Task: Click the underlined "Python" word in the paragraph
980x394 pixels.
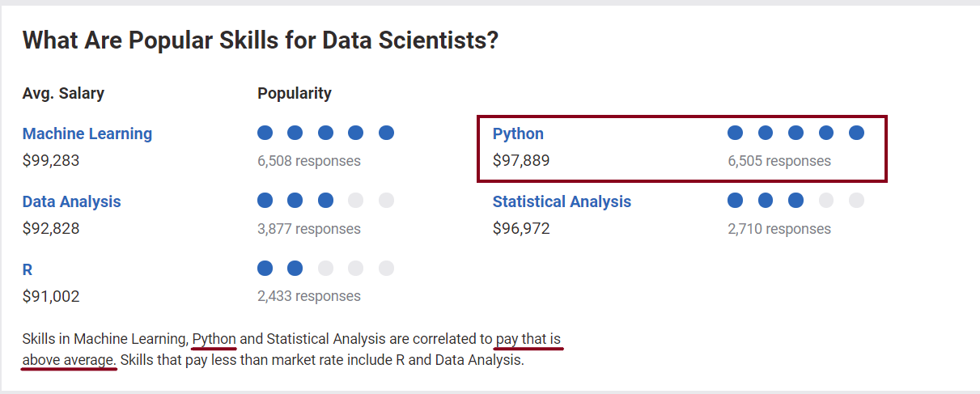Action: (214, 338)
